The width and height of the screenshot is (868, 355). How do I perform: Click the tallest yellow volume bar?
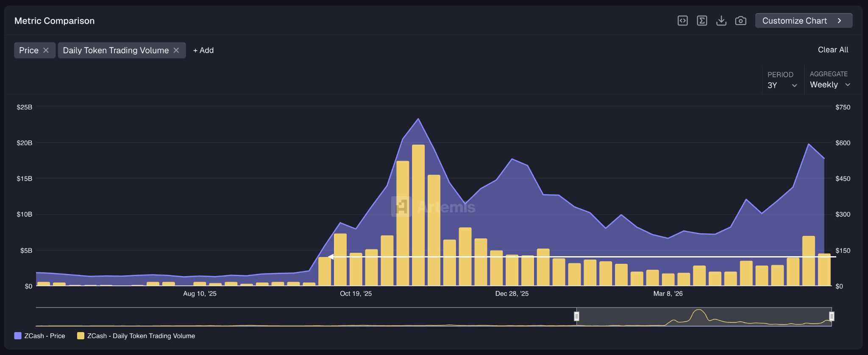pos(418,215)
